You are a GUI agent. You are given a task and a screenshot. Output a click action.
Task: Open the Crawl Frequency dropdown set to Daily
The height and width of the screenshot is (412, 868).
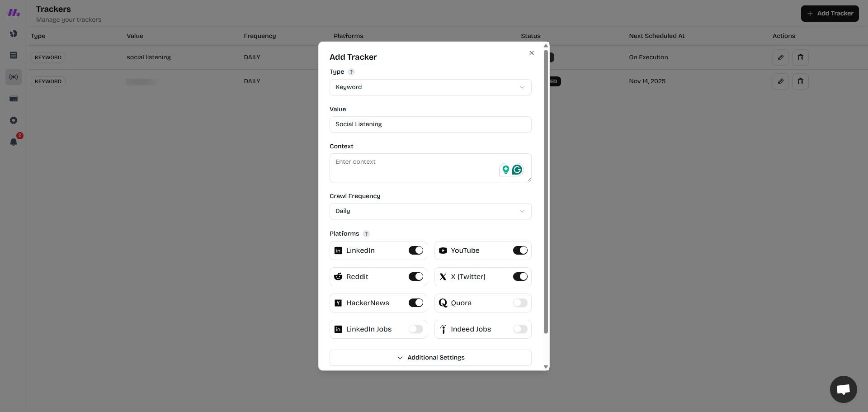pos(430,211)
